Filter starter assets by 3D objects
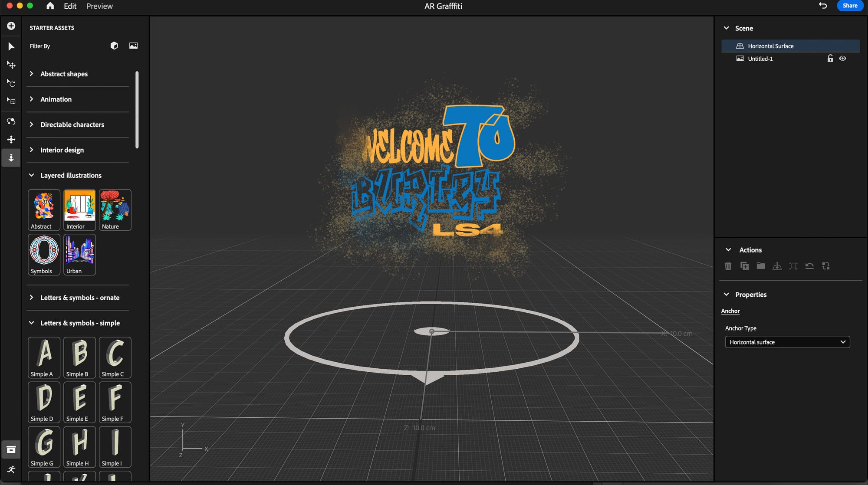Viewport: 868px width, 485px height. click(x=114, y=46)
